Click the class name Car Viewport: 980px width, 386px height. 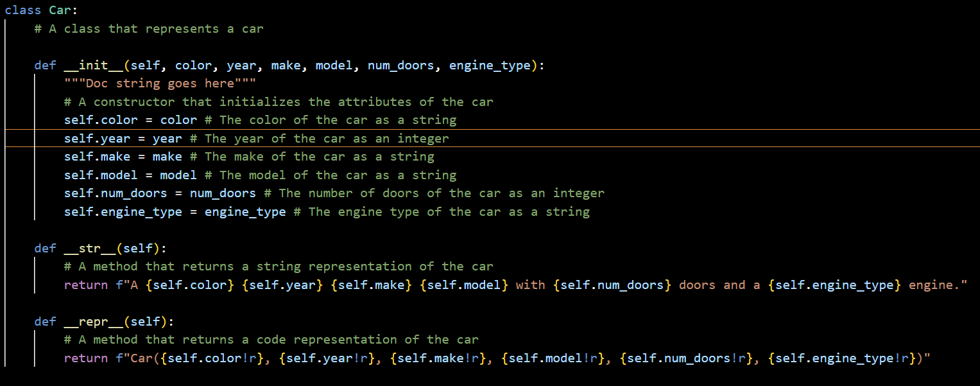point(61,10)
